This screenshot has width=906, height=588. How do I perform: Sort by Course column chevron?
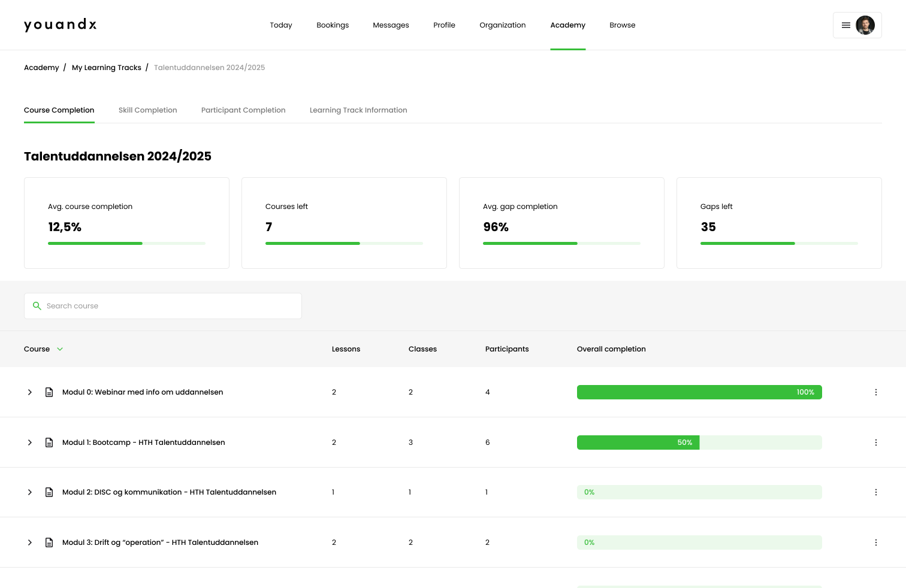coord(60,349)
